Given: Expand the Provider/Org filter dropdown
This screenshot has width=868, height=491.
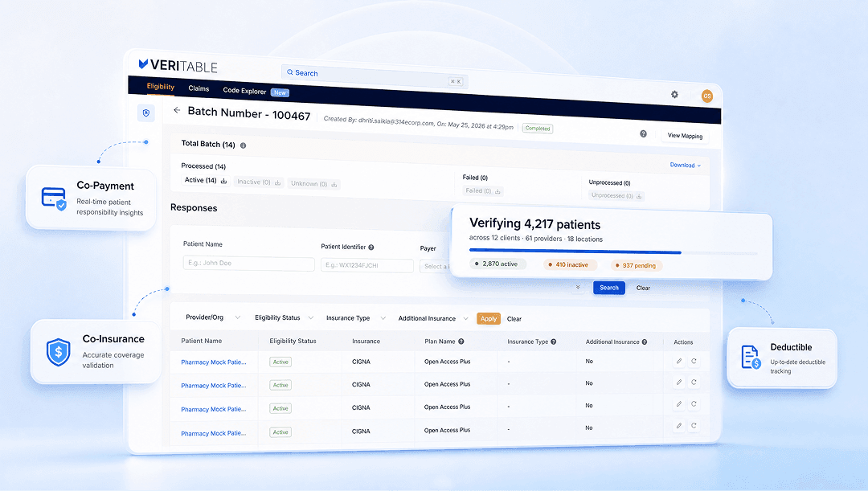Looking at the screenshot, I should pos(212,317).
